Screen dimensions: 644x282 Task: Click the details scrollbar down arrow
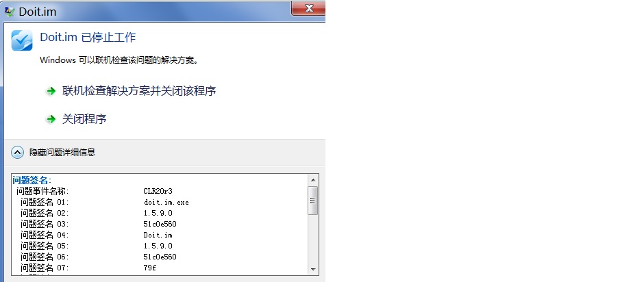pyautogui.click(x=313, y=270)
